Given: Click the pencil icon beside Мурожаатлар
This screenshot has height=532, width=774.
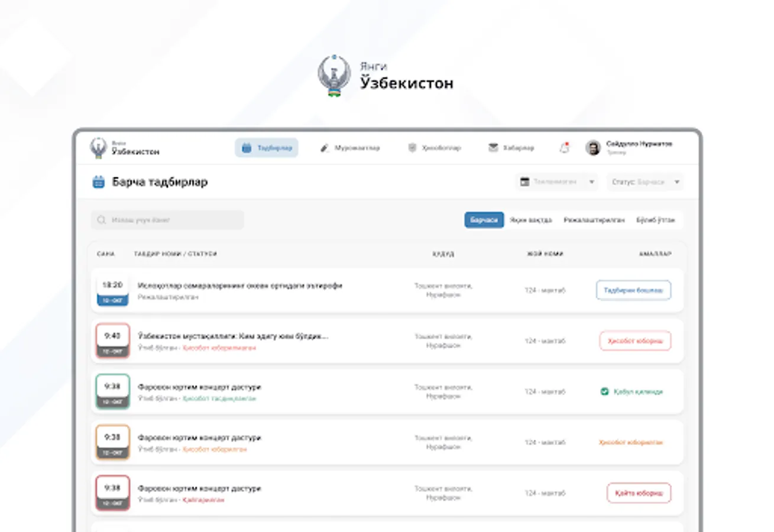Looking at the screenshot, I should click(324, 148).
